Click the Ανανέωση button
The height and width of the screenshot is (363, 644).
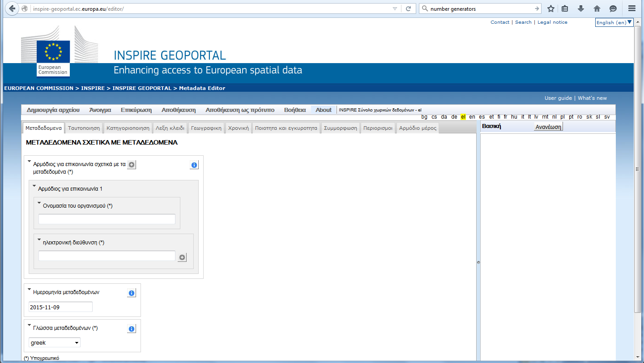point(548,127)
